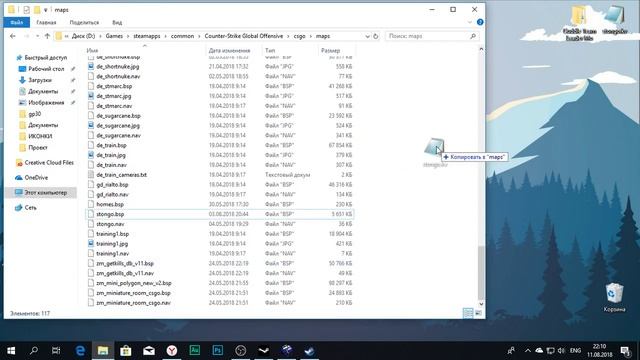Open clock and date flyout
The width and height of the screenshot is (640, 360).
(600, 351)
